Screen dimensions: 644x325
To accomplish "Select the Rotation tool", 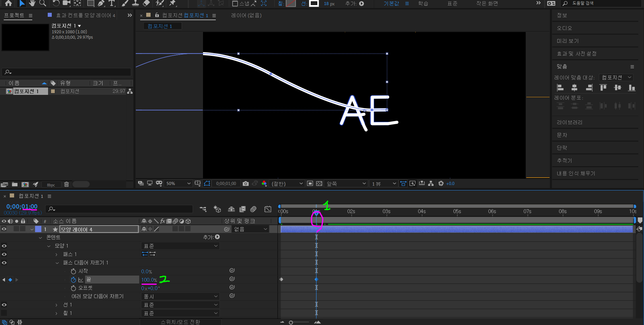I will click(x=56, y=3).
